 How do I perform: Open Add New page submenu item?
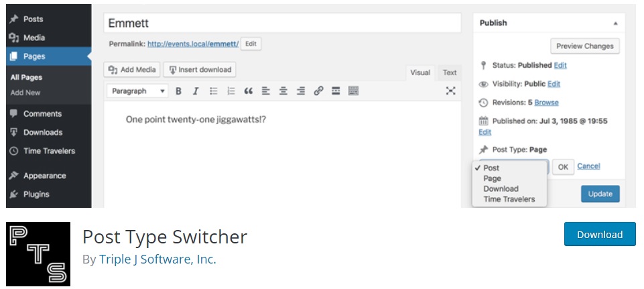(x=25, y=93)
